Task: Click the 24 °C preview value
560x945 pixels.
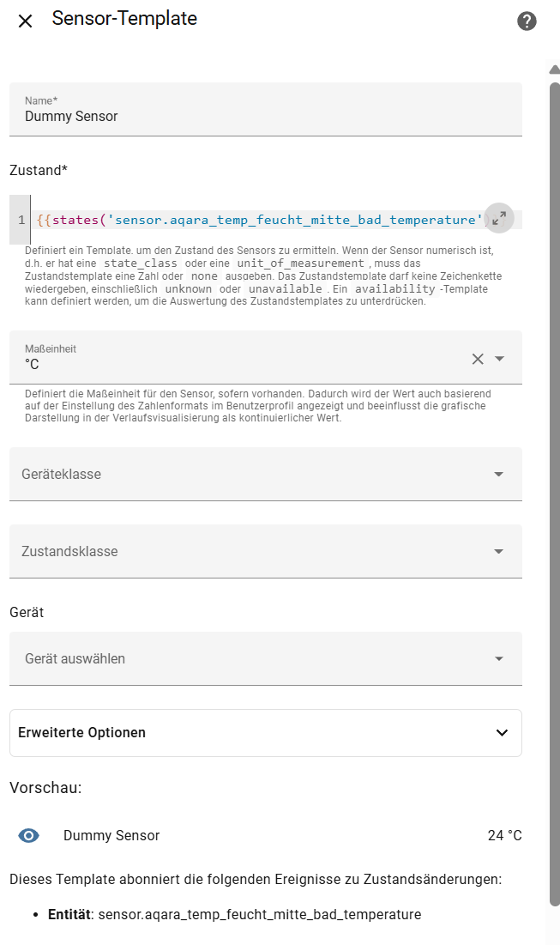Action: coord(504,836)
